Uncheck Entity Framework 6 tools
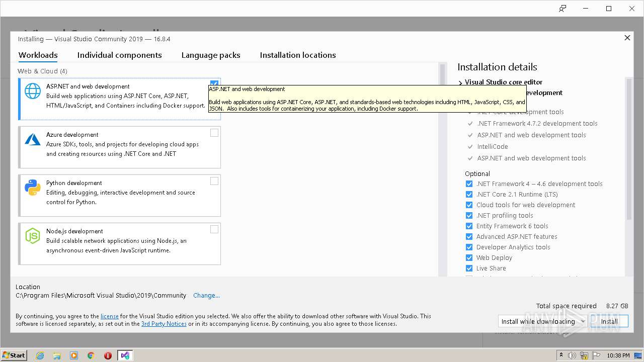 [469, 226]
